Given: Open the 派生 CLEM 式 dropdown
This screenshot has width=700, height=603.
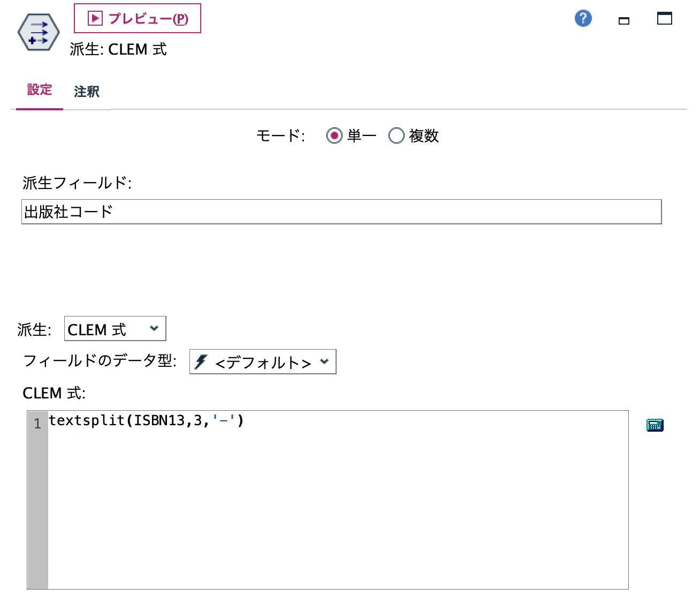Looking at the screenshot, I should pyautogui.click(x=115, y=329).
